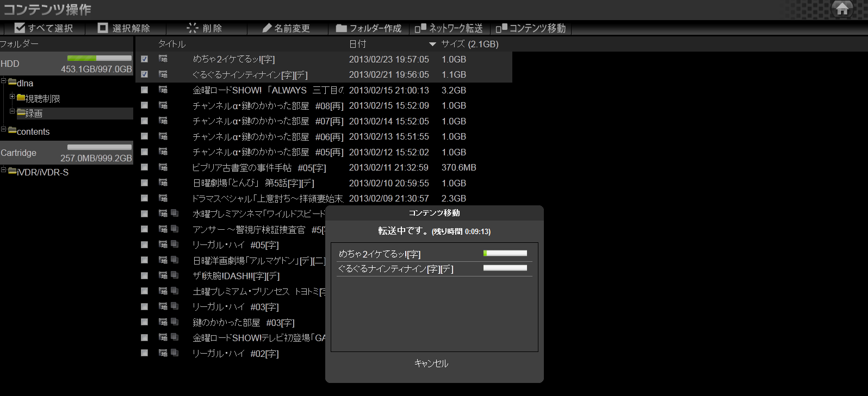This screenshot has width=868, height=396.
Task: Click the Cartridge usage bar
Action: pyautogui.click(x=100, y=147)
